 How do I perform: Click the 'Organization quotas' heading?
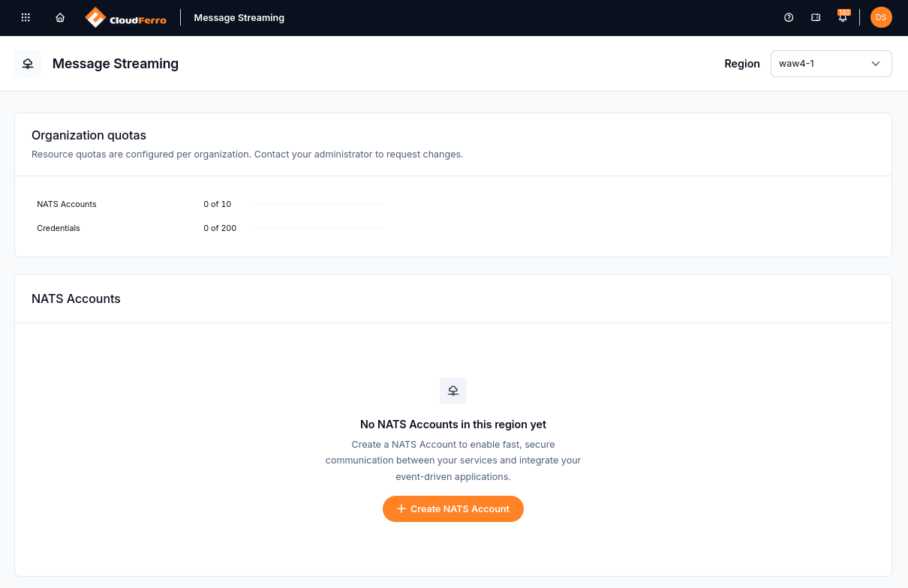click(x=89, y=136)
